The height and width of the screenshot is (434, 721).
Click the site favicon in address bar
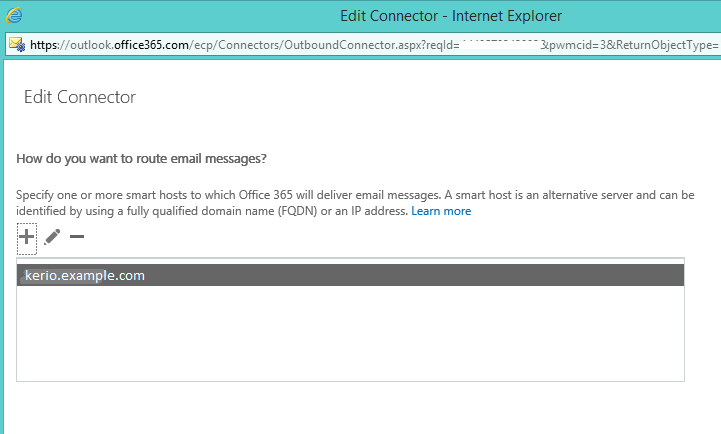pos(17,45)
